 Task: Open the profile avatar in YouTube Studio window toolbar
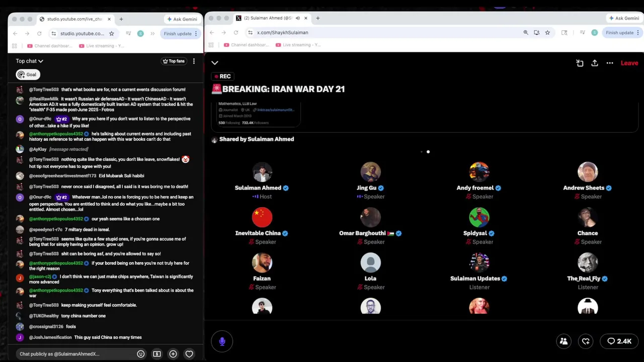click(x=140, y=34)
